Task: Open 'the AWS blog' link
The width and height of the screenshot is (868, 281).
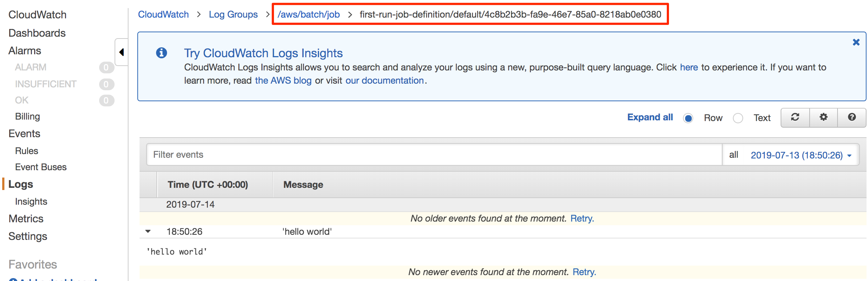Action: click(283, 81)
